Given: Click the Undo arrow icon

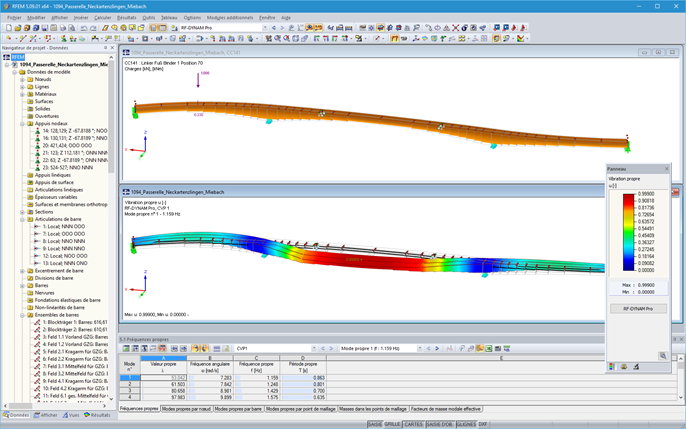Looking at the screenshot, I should tap(84, 28).
